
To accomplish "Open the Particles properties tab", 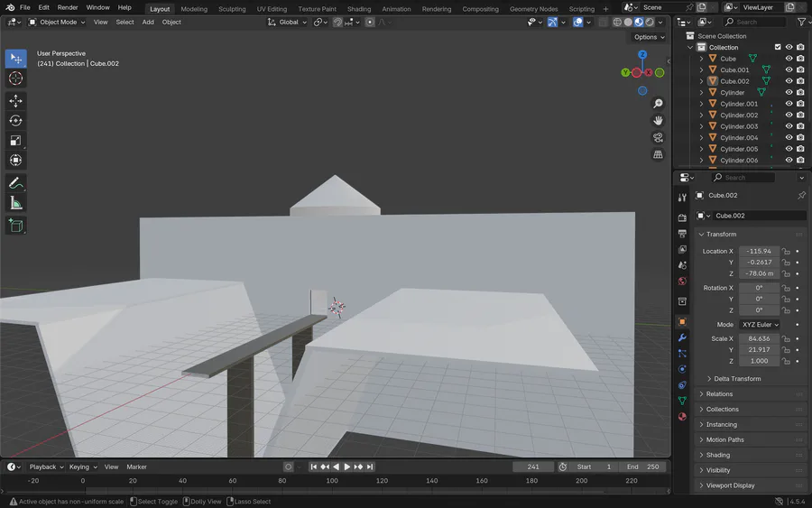I will pos(682,353).
